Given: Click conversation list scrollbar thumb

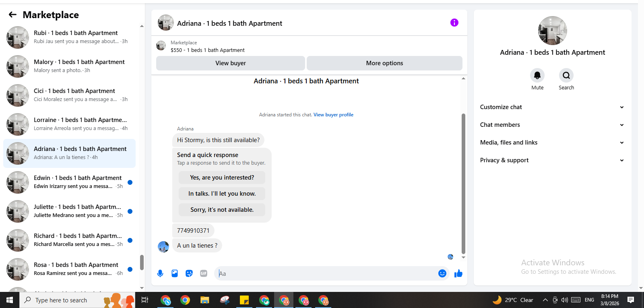Looking at the screenshot, I should 142,263.
